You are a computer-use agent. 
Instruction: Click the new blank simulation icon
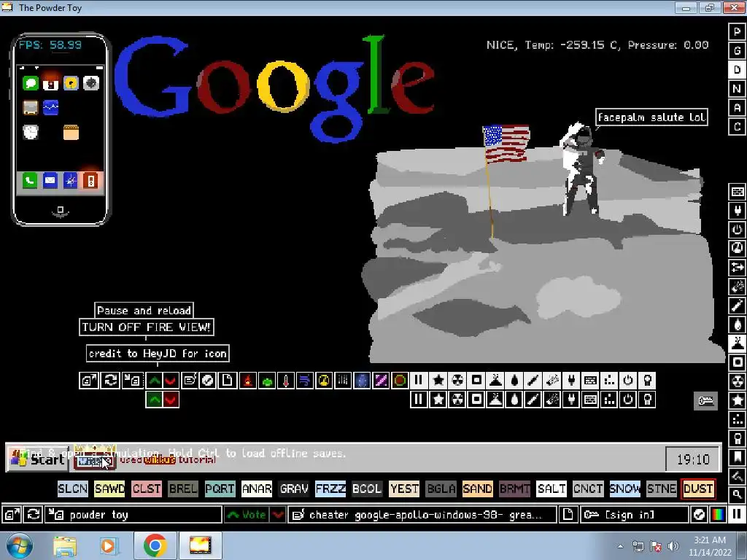(x=568, y=515)
